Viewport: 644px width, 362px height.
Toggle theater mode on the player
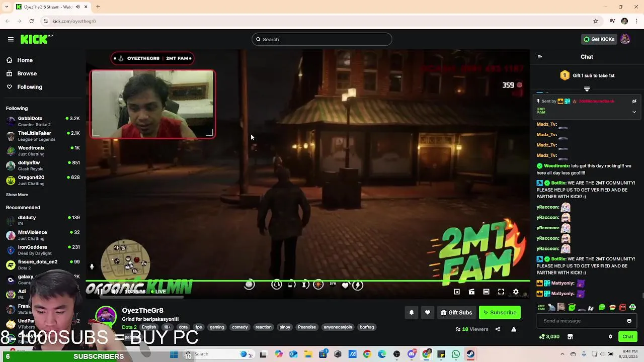[x=486, y=292]
